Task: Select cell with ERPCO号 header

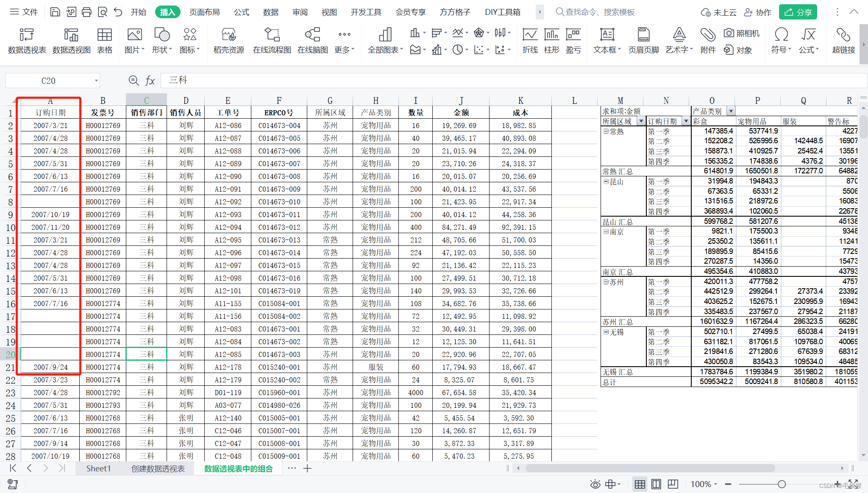Action: pos(279,113)
